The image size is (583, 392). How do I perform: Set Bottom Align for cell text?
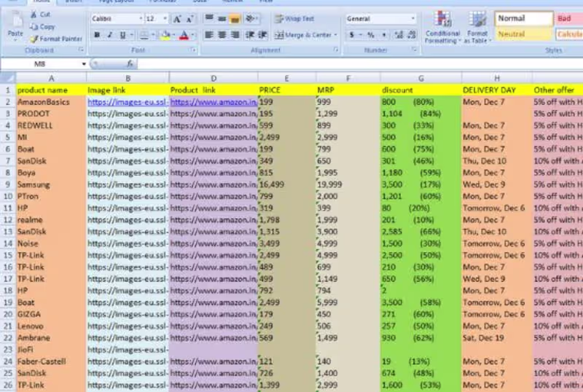tap(235, 18)
